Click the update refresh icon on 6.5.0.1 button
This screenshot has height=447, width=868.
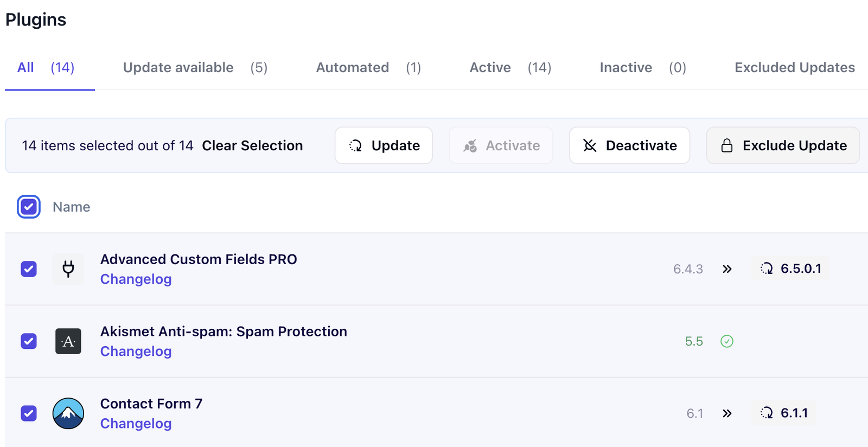[x=767, y=268]
